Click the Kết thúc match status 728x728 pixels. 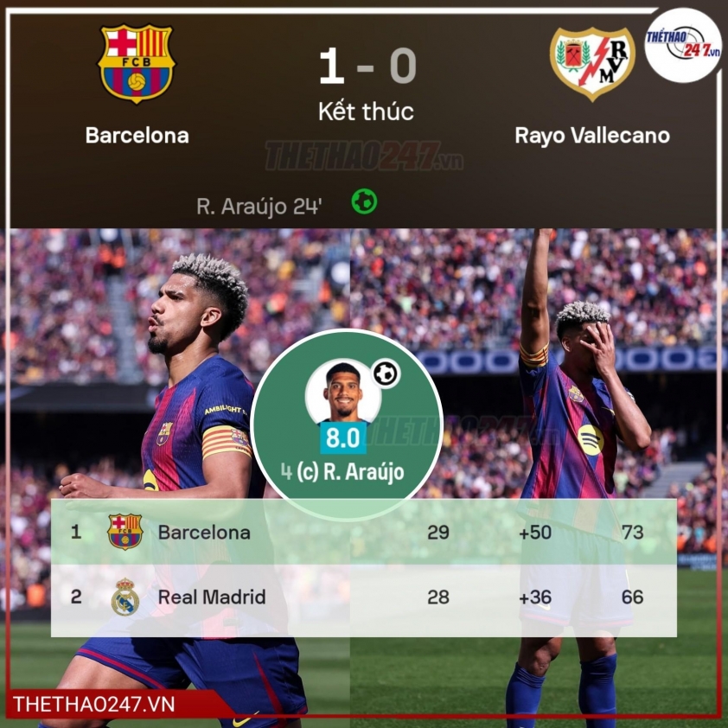point(366,112)
